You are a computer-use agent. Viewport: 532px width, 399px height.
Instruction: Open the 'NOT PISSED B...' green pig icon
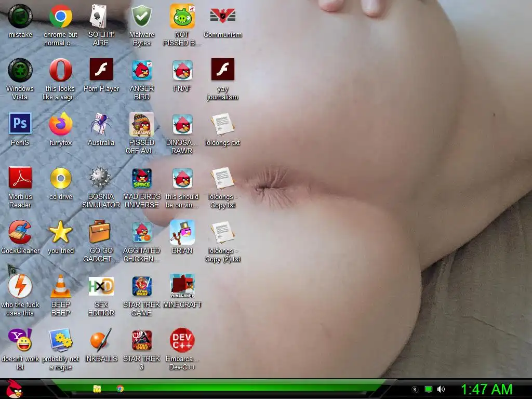[182, 16]
